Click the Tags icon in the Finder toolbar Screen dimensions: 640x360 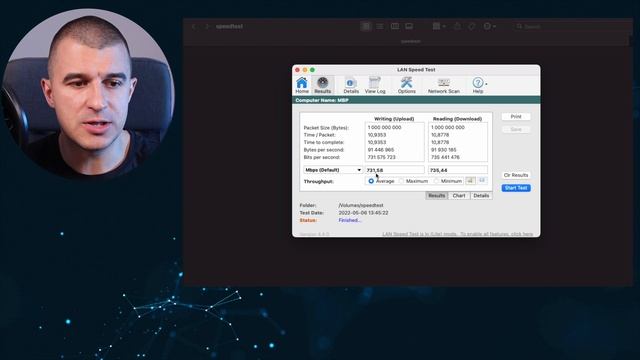click(x=472, y=26)
